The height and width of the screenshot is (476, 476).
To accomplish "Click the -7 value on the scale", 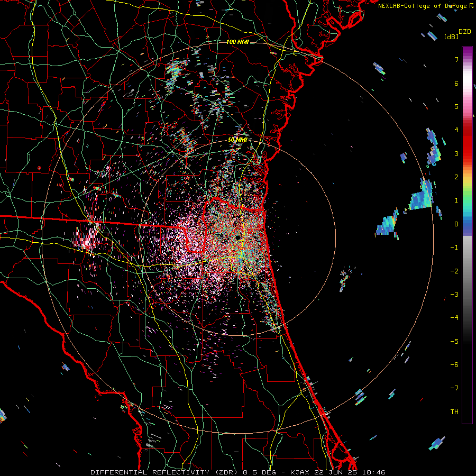I will click(454, 388).
